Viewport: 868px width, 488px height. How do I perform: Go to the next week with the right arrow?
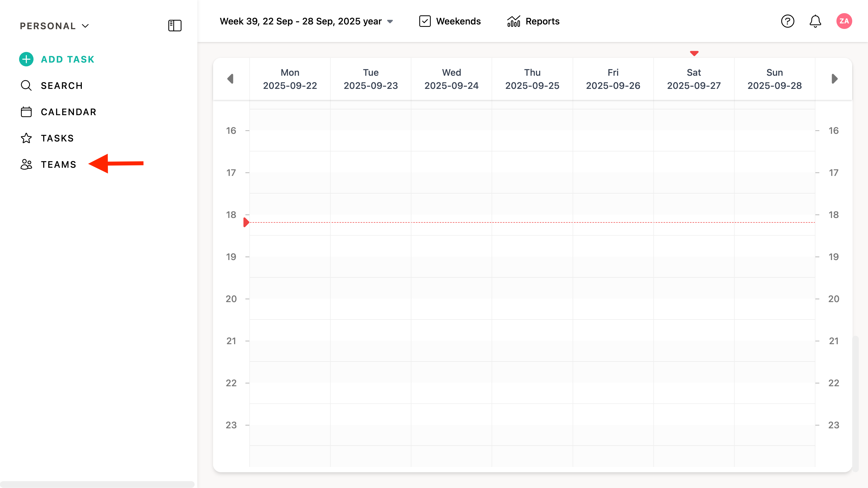click(x=834, y=79)
